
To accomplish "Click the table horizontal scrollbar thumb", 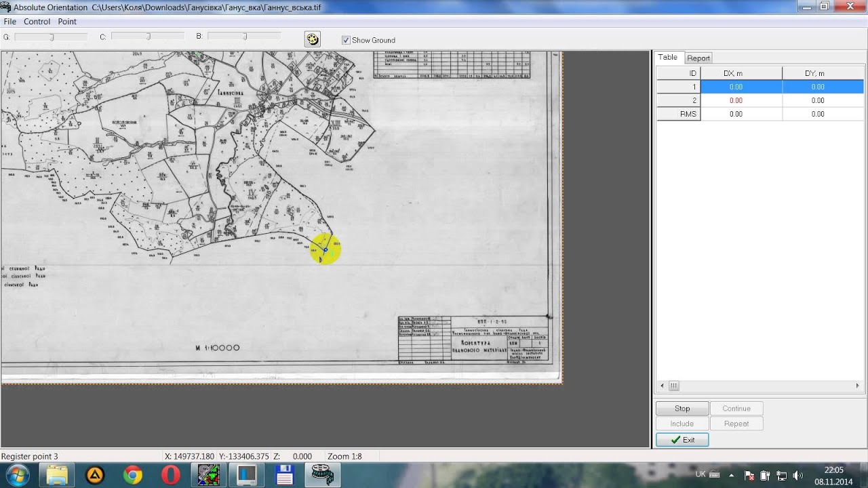I will point(674,386).
